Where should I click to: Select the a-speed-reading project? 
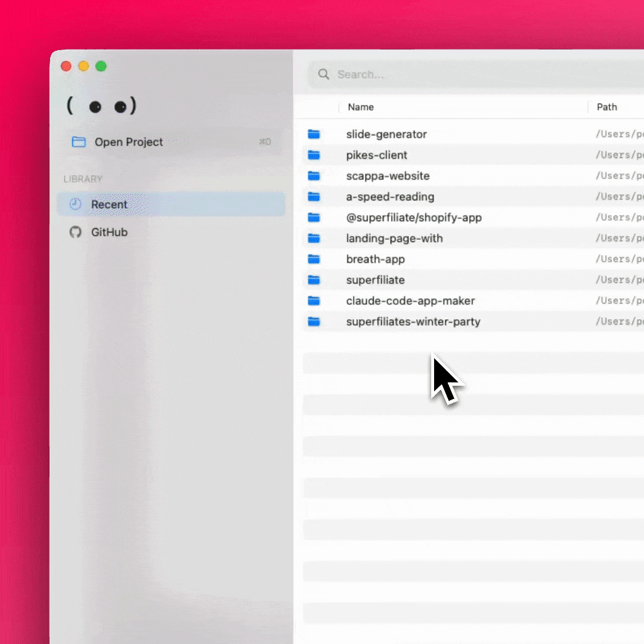tap(390, 197)
